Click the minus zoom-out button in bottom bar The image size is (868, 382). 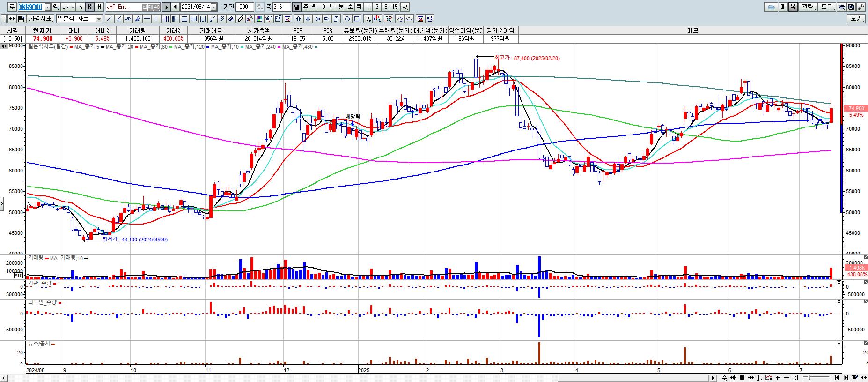(787, 378)
